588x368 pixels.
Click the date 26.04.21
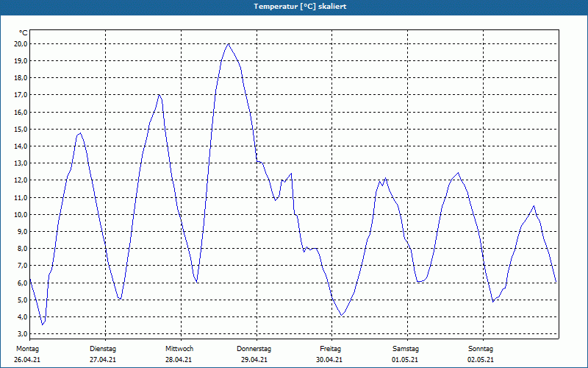point(27,360)
